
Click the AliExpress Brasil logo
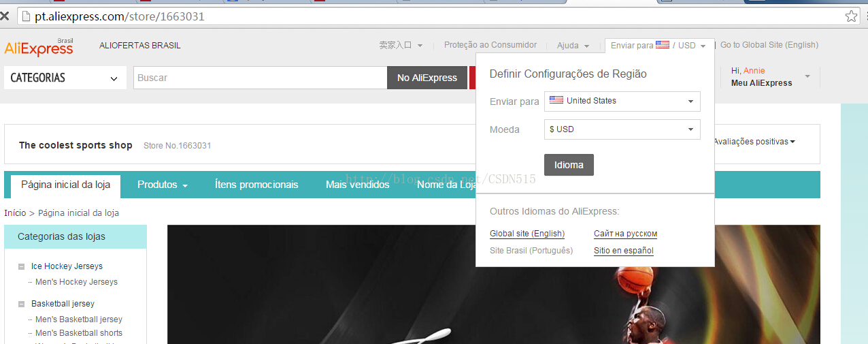(x=39, y=47)
